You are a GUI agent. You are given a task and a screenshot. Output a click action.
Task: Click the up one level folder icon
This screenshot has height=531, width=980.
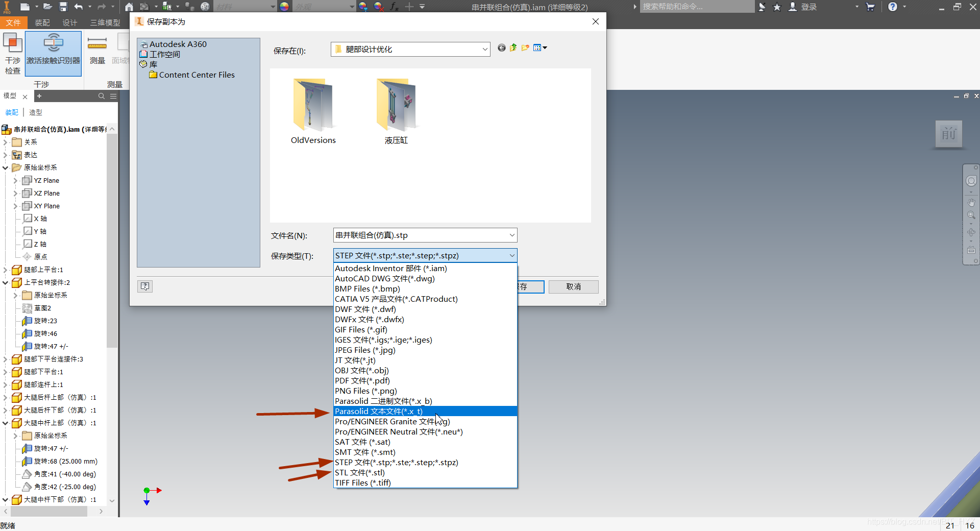(x=513, y=47)
